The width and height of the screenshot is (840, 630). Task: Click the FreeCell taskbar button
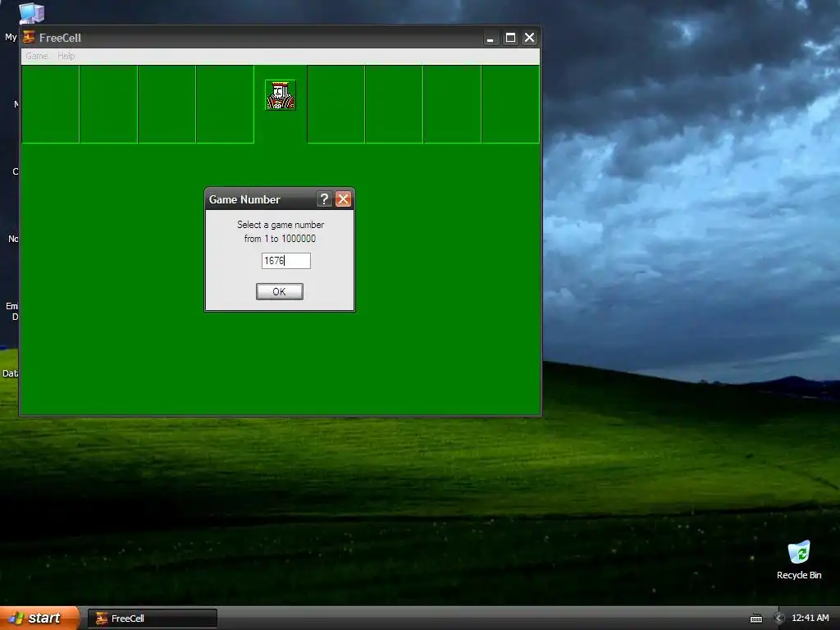pos(153,619)
